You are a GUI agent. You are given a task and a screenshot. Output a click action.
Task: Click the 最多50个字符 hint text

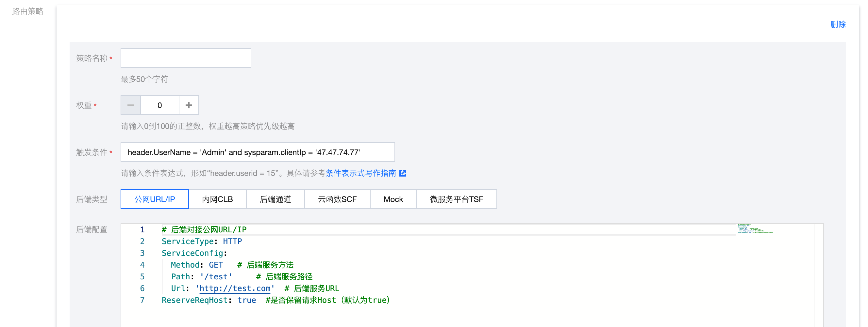(x=144, y=79)
